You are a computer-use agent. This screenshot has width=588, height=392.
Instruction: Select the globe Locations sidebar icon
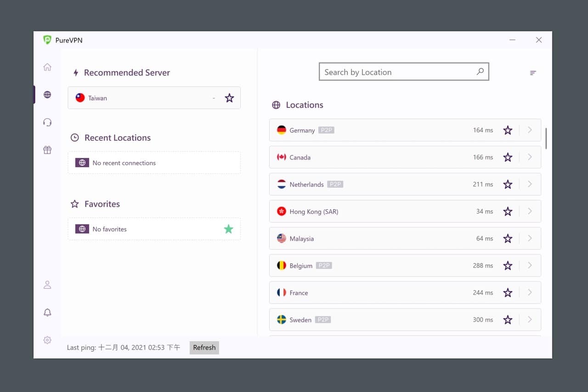[47, 95]
